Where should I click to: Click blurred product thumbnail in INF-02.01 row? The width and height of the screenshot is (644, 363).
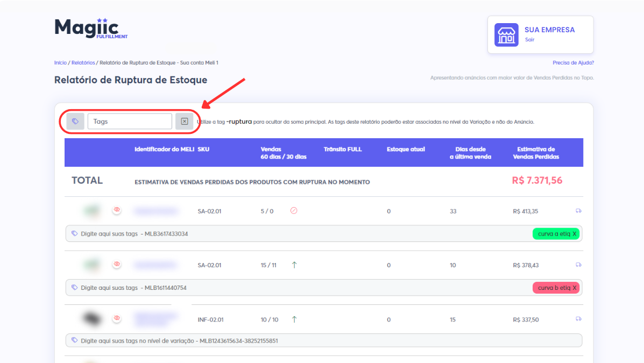tap(92, 319)
